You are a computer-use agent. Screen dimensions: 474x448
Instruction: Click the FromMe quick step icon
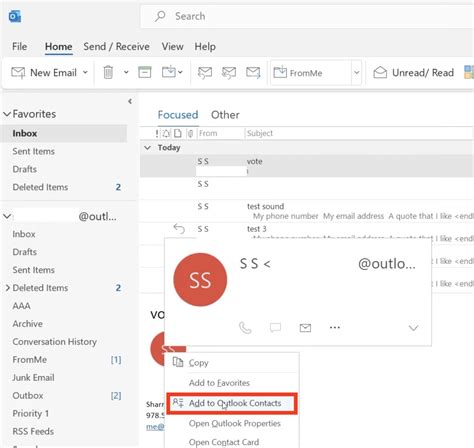pos(280,72)
